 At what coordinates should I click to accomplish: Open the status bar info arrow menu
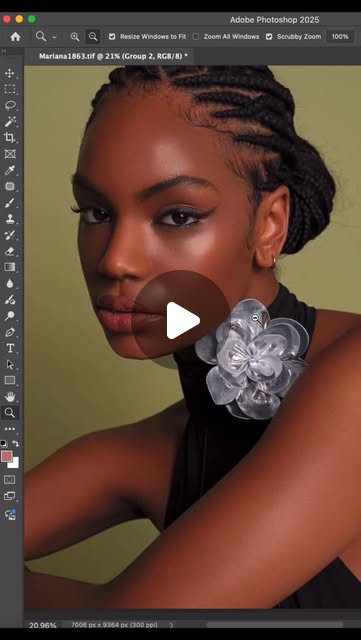click(171, 625)
